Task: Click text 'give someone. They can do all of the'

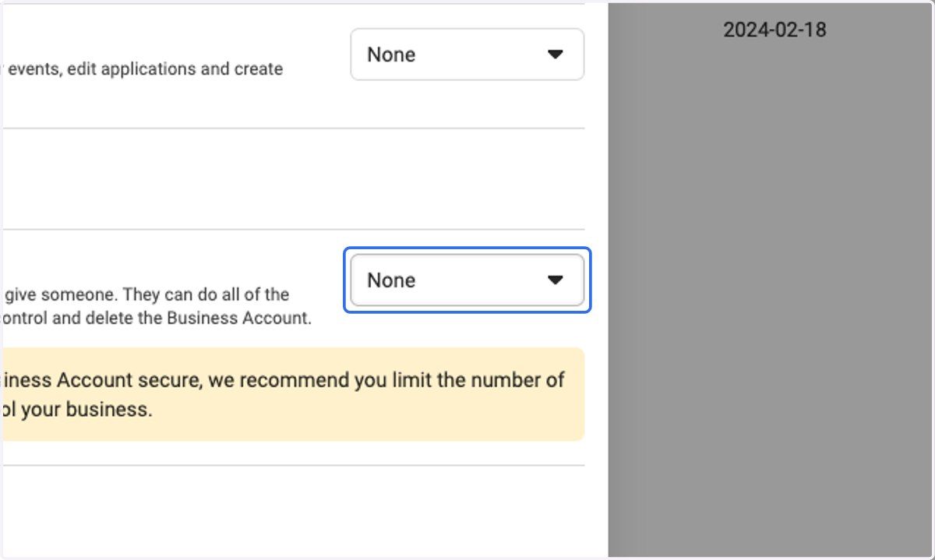Action: [146, 295]
